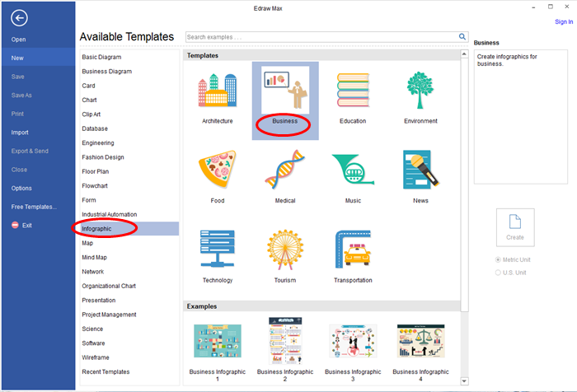Pick the Medical DNA template icon
The height and width of the screenshot is (392, 577).
click(285, 169)
